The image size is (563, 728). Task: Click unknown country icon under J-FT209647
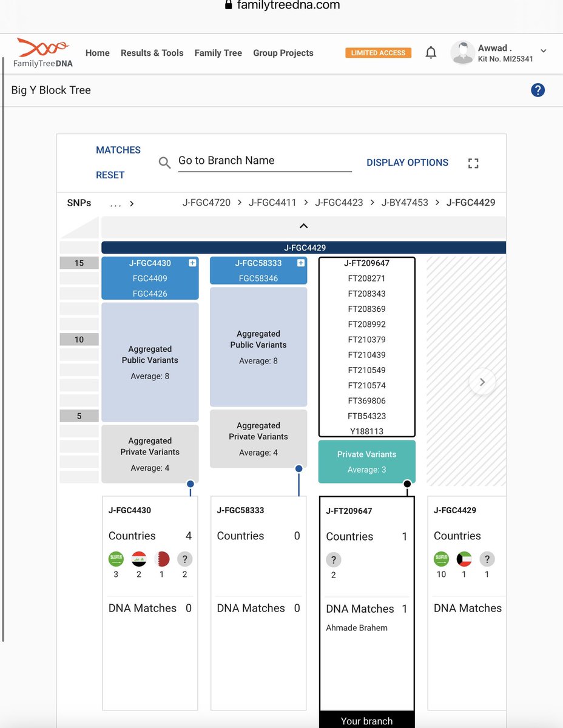333,559
